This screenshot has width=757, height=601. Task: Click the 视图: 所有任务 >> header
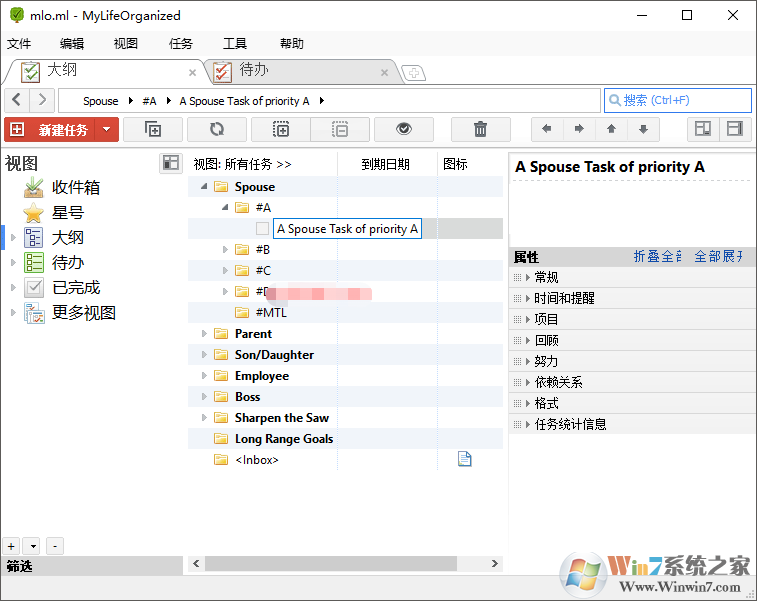pos(242,165)
